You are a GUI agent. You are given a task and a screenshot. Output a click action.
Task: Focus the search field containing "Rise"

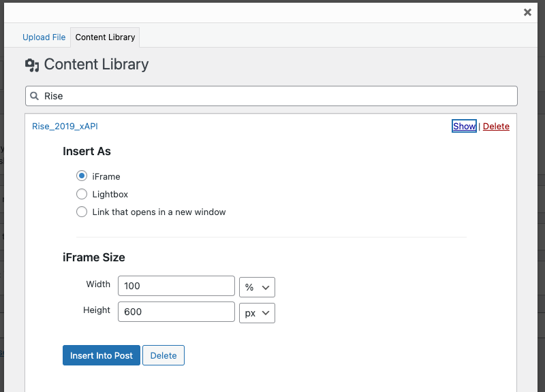click(x=272, y=96)
